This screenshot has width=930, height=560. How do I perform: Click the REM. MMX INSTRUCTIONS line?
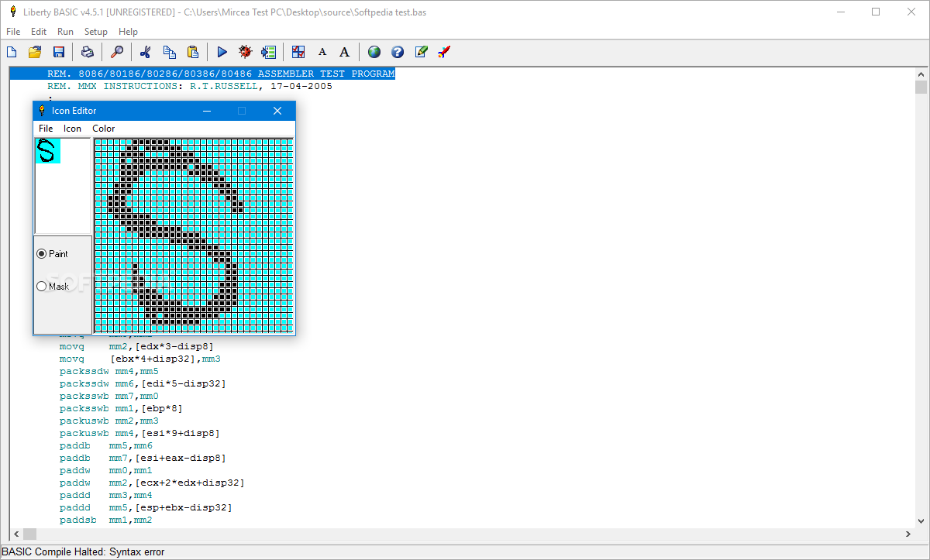coord(190,86)
